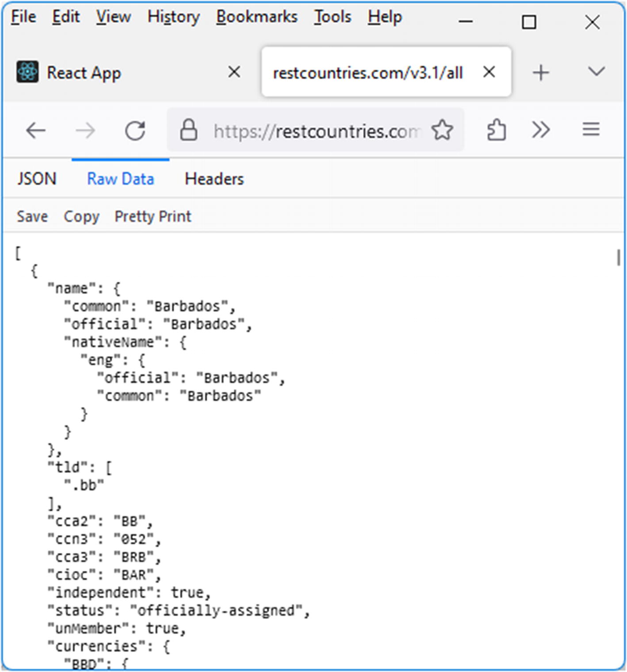The width and height of the screenshot is (627, 672).
Task: Show more tools overflow chevron
Action: pos(541,130)
